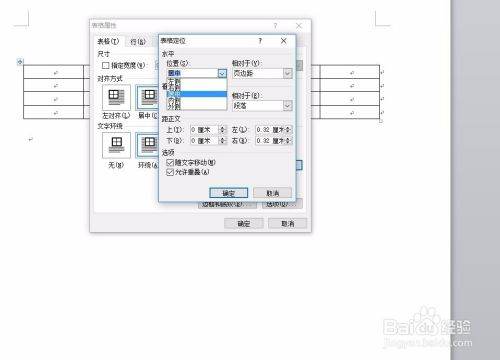Collapse the 位置 dropdown arrow

(x=222, y=73)
